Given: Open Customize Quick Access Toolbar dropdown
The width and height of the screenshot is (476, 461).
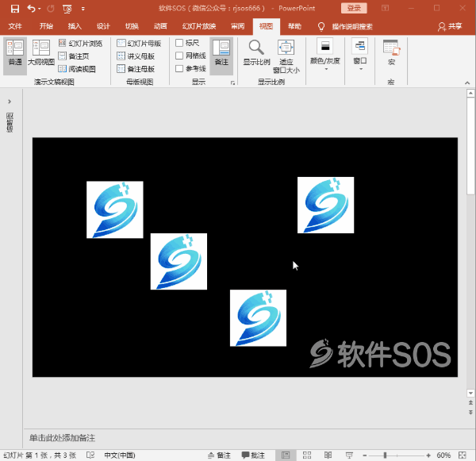Looking at the screenshot, I should (x=83, y=9).
